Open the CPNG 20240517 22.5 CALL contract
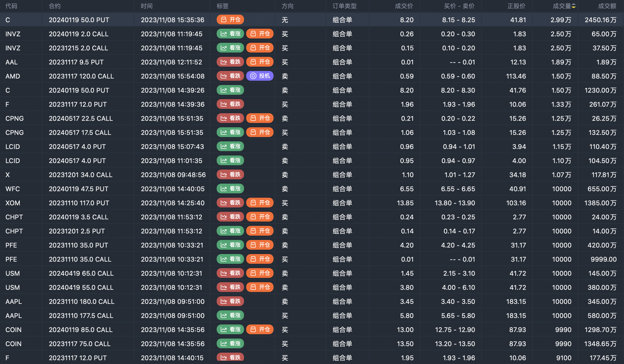Viewport: 624px width, 364px height. pos(81,118)
